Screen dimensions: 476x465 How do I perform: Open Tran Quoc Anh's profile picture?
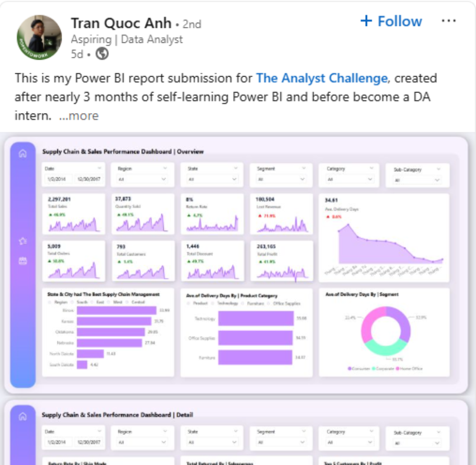click(x=39, y=38)
